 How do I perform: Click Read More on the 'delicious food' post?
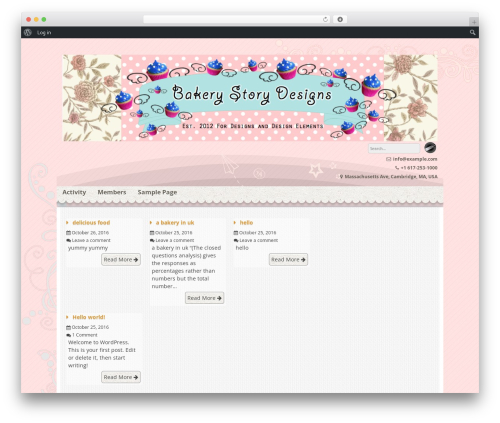pyautogui.click(x=121, y=260)
